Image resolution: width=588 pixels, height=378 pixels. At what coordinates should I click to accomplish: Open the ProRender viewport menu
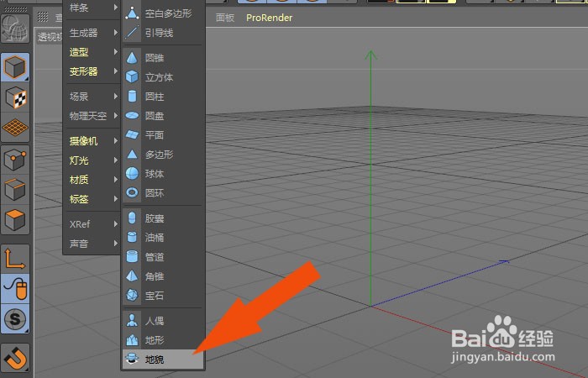click(270, 18)
